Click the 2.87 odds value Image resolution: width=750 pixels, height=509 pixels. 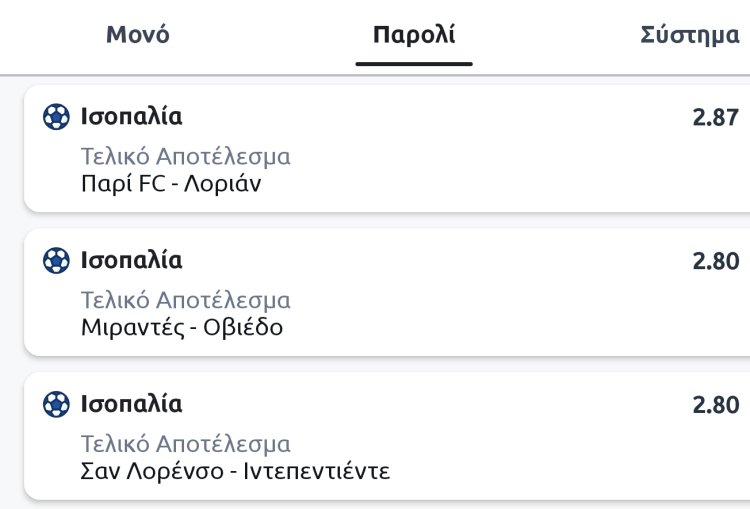pos(716,117)
